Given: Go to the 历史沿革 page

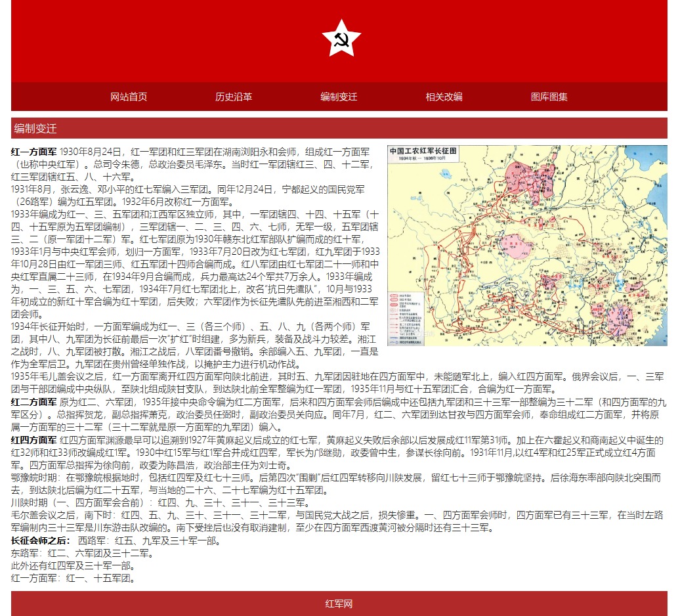Looking at the screenshot, I should click(234, 97).
